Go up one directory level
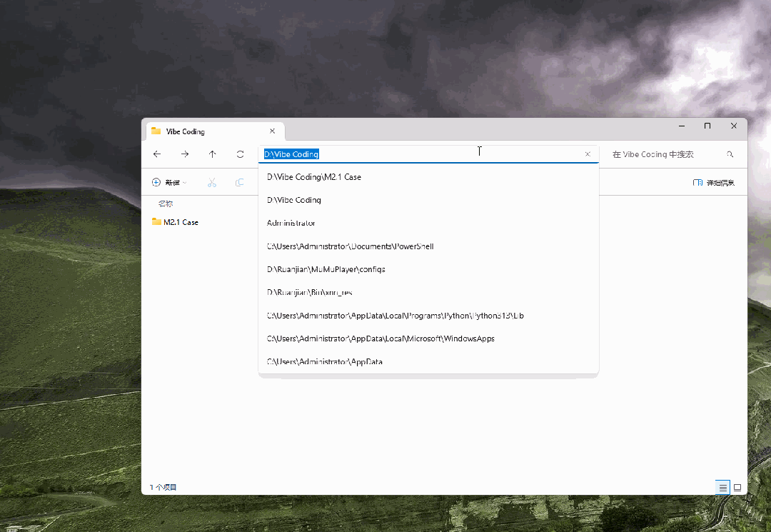Image resolution: width=771 pixels, height=532 pixels. coord(212,154)
